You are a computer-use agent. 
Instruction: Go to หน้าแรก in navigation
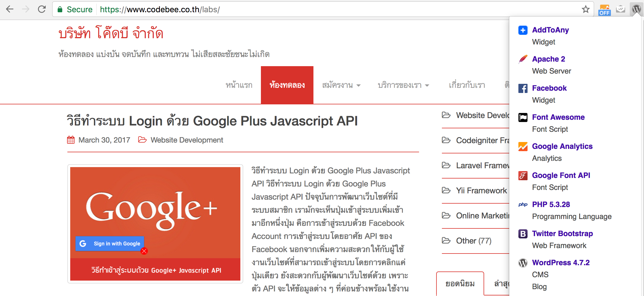click(239, 85)
